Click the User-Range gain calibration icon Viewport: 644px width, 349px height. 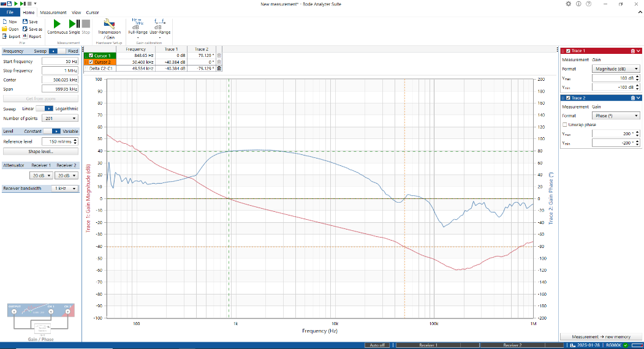point(158,25)
